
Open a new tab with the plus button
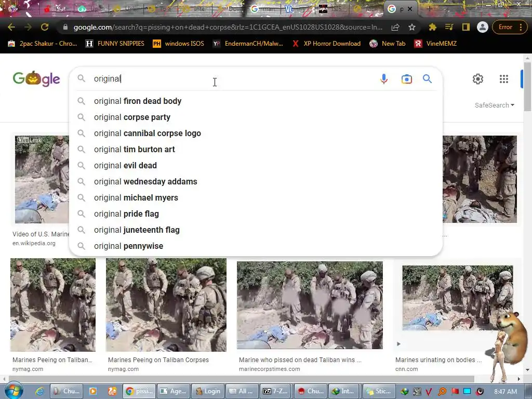[x=429, y=9]
